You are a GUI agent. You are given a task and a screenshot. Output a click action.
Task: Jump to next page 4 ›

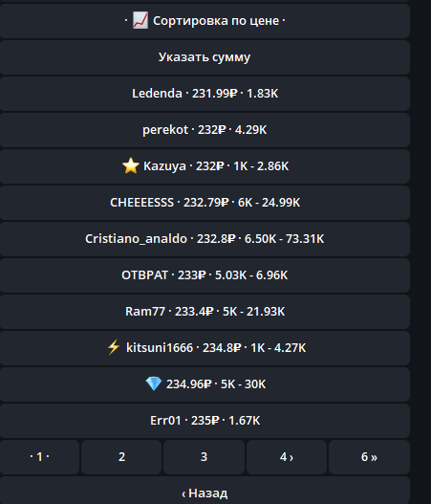(x=287, y=457)
